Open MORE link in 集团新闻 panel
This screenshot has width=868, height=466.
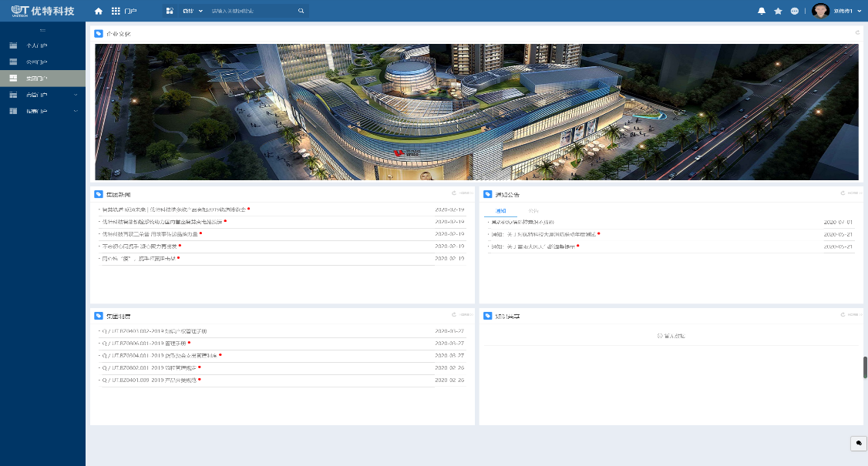466,193
